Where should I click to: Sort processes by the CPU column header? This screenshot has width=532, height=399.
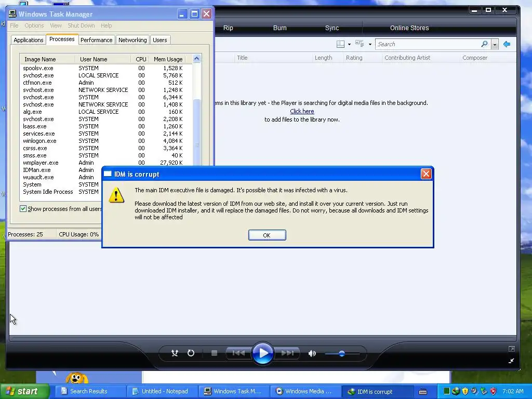click(x=140, y=59)
